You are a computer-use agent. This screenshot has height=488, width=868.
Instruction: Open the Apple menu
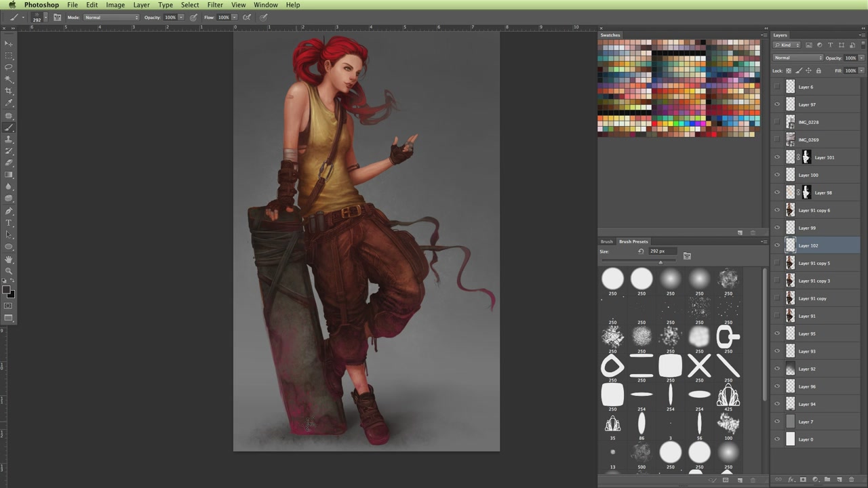pyautogui.click(x=12, y=5)
